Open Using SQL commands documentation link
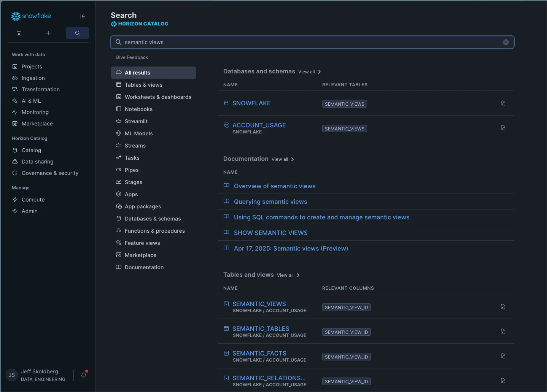547x392 pixels. [321, 217]
